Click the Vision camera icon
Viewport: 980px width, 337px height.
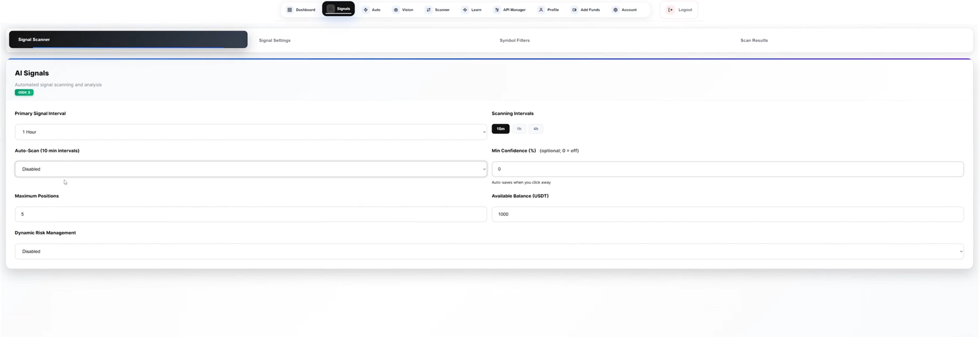pos(396,10)
